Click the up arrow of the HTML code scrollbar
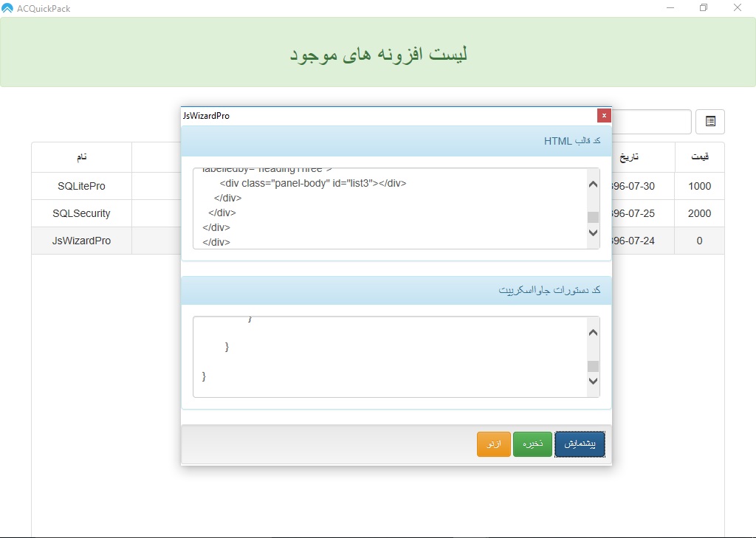The image size is (756, 538). pyautogui.click(x=593, y=184)
